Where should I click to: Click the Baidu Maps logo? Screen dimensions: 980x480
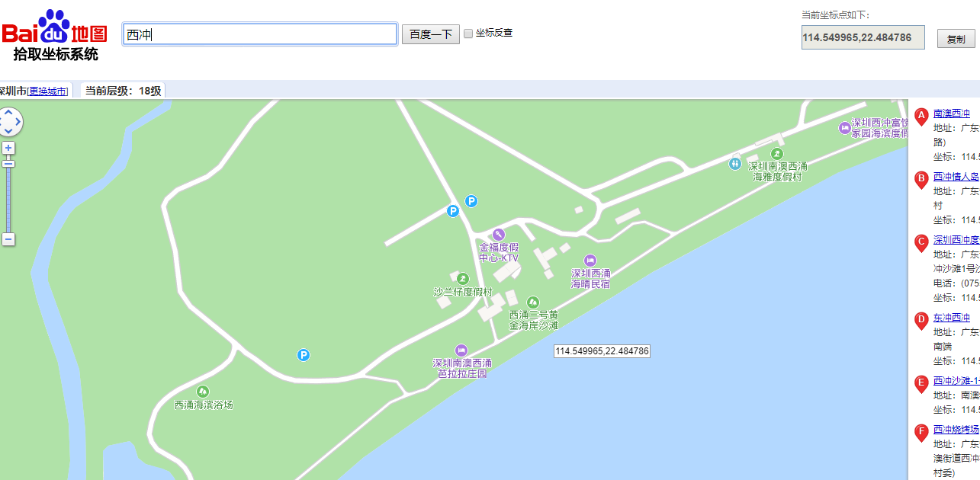coord(54,27)
